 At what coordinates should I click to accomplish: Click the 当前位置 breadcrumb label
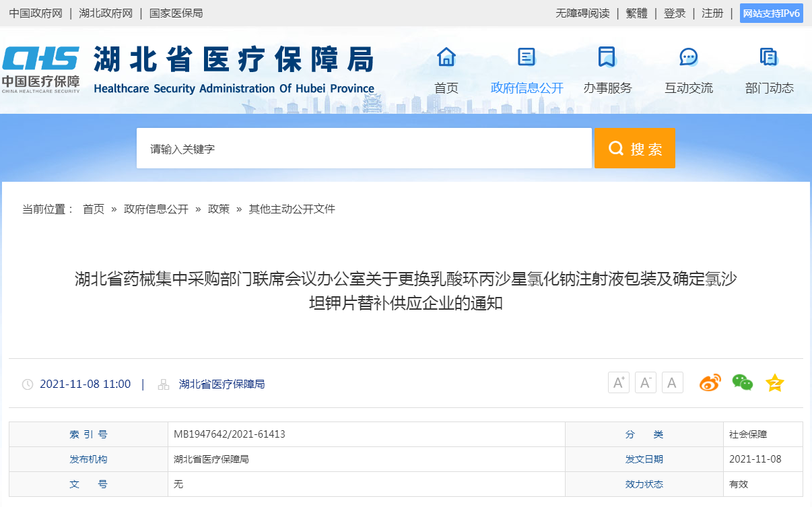(48, 209)
